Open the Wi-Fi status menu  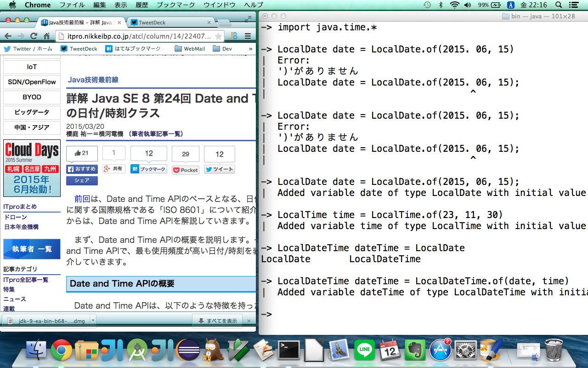[x=455, y=5]
